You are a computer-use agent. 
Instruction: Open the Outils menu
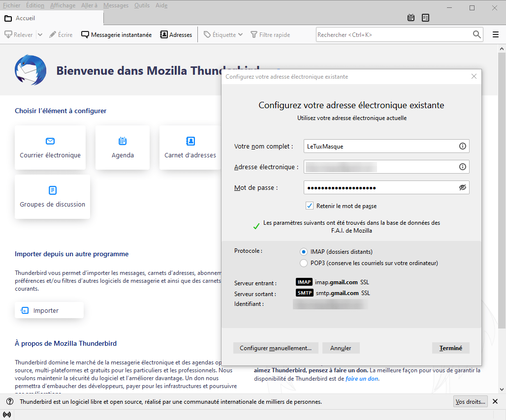tap(142, 5)
